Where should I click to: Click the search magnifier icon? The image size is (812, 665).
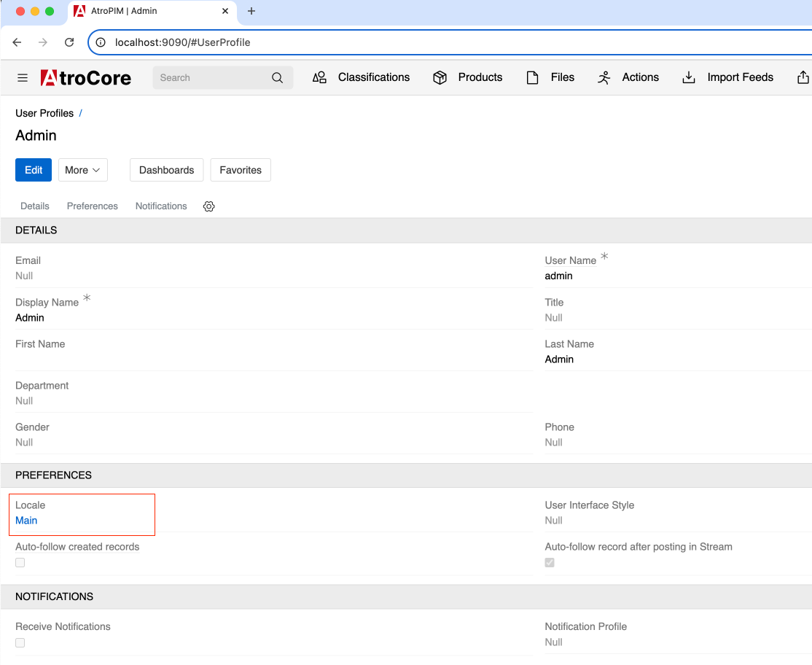tap(278, 78)
